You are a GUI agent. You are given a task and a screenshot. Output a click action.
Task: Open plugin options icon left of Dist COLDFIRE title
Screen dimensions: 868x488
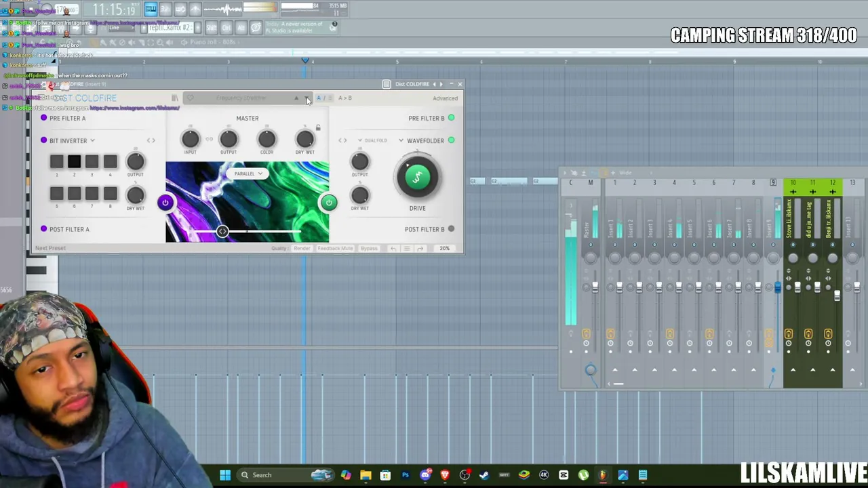(x=387, y=84)
